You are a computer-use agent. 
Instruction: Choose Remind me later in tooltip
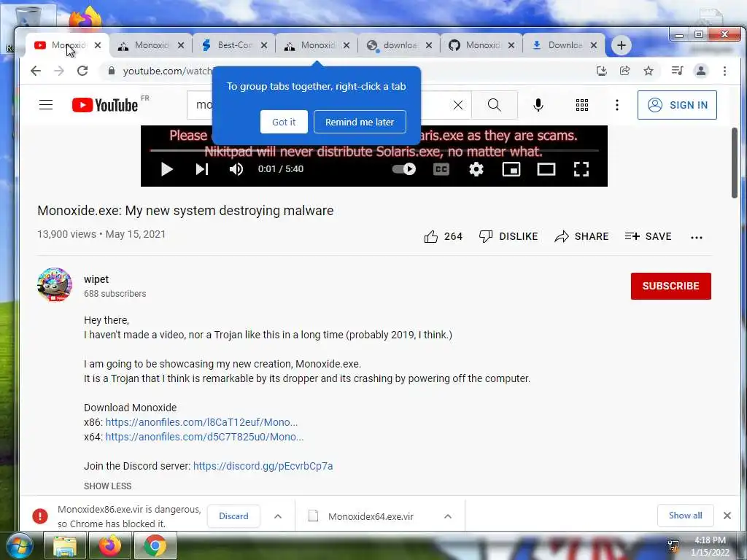(x=360, y=122)
